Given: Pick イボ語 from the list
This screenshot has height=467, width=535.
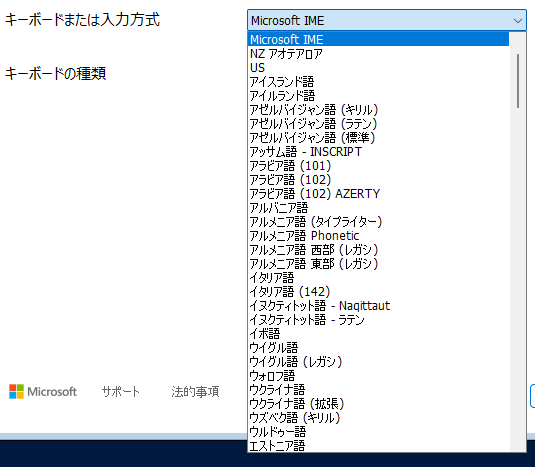Looking at the screenshot, I should coord(378,333).
